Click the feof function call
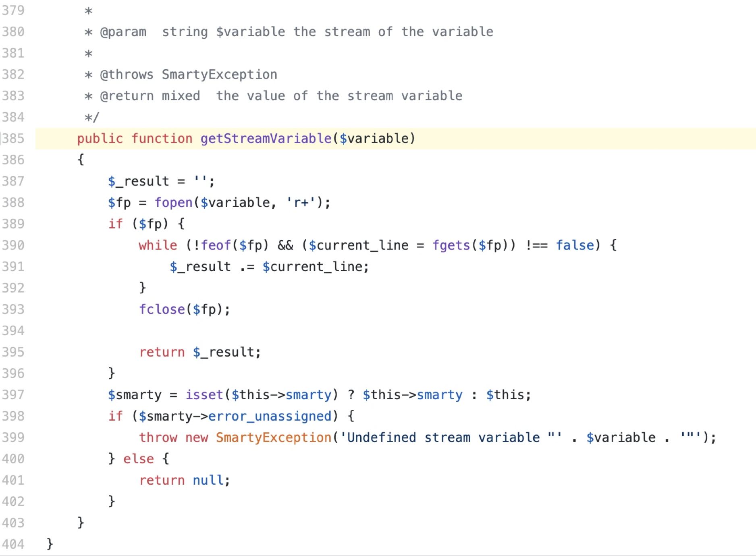 [x=216, y=245]
